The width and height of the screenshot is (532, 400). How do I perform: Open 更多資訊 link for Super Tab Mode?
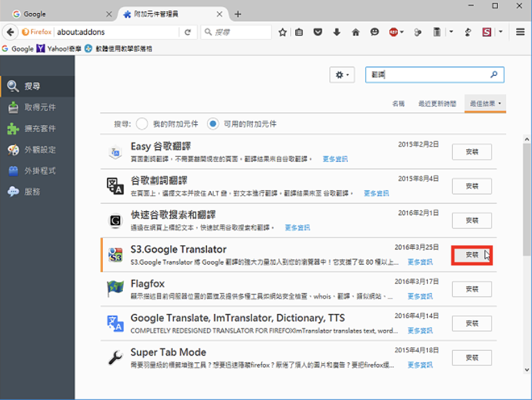point(420,365)
